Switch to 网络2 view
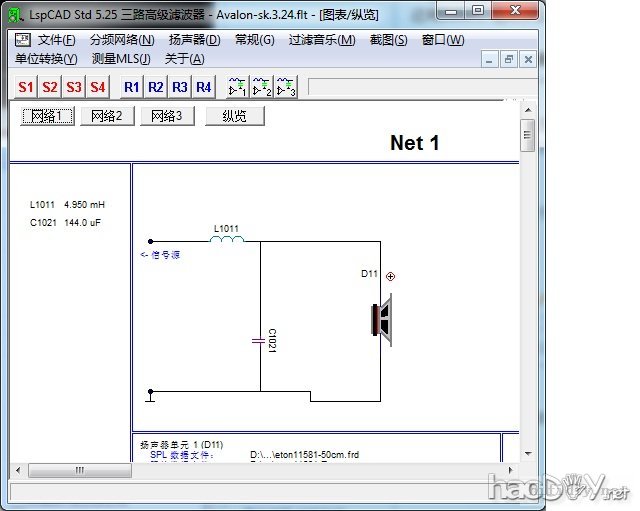The height and width of the screenshot is (511, 640). click(x=107, y=116)
